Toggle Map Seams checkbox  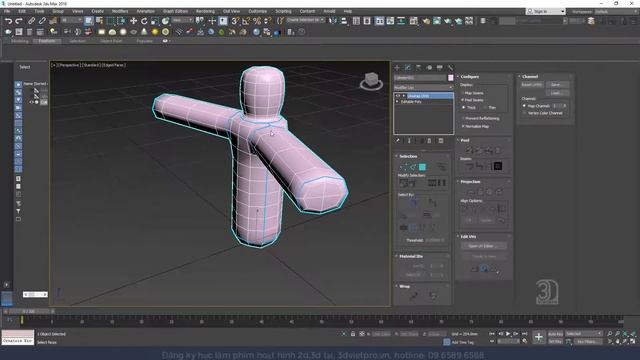click(462, 93)
